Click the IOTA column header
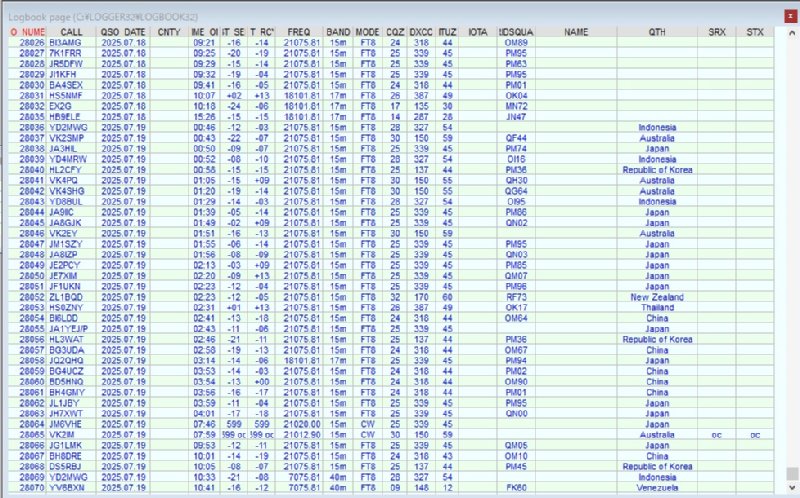Screen dimensions: 800x498 478,33
